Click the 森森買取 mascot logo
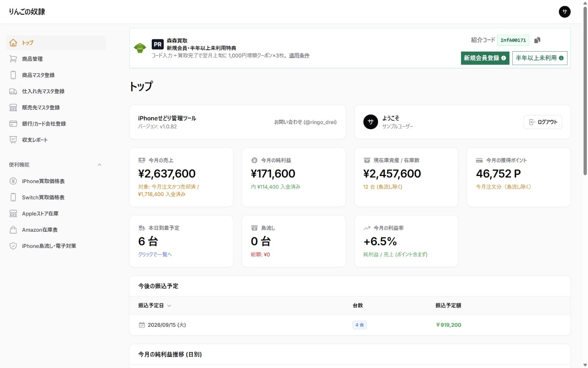 pos(140,48)
